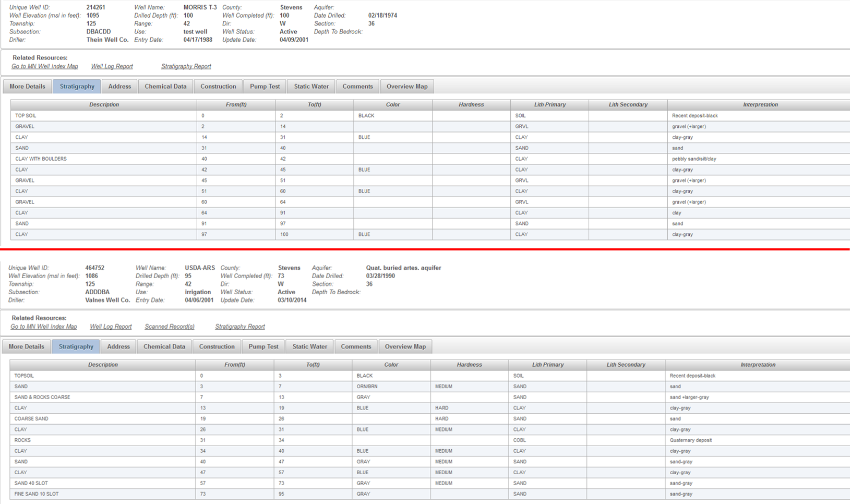Select Overview Map tab for MORRIS T-3 well
This screenshot has height=504, width=851.
pyautogui.click(x=406, y=87)
